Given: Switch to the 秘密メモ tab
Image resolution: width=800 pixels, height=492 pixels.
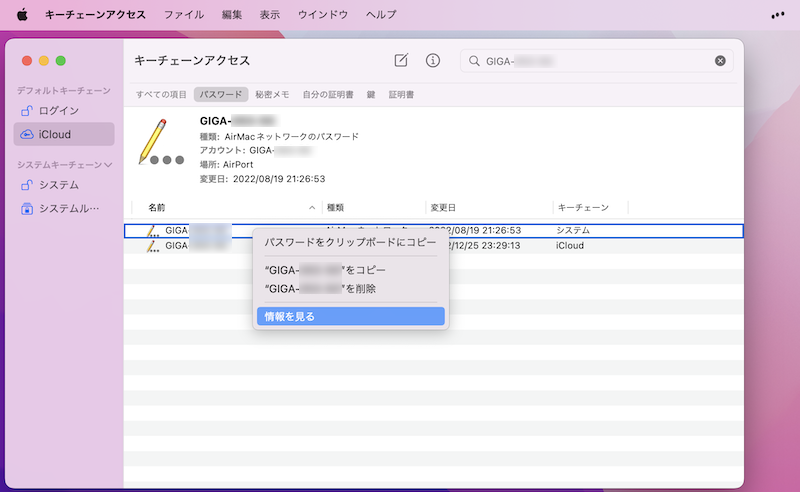Looking at the screenshot, I should pos(272,95).
